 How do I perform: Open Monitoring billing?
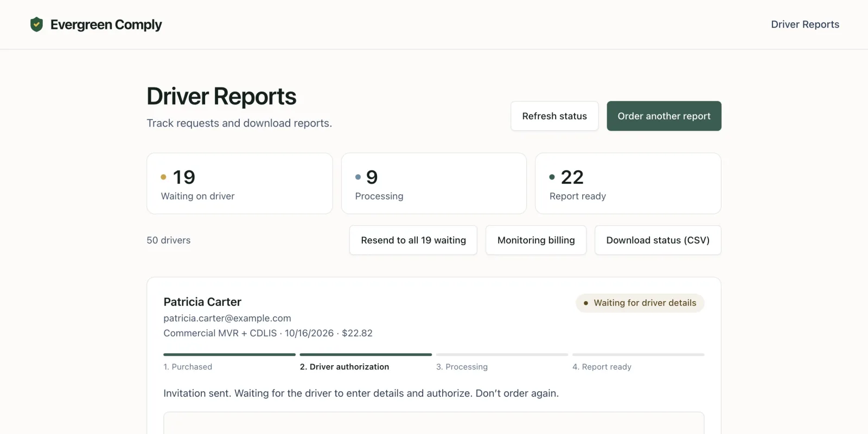(536, 240)
